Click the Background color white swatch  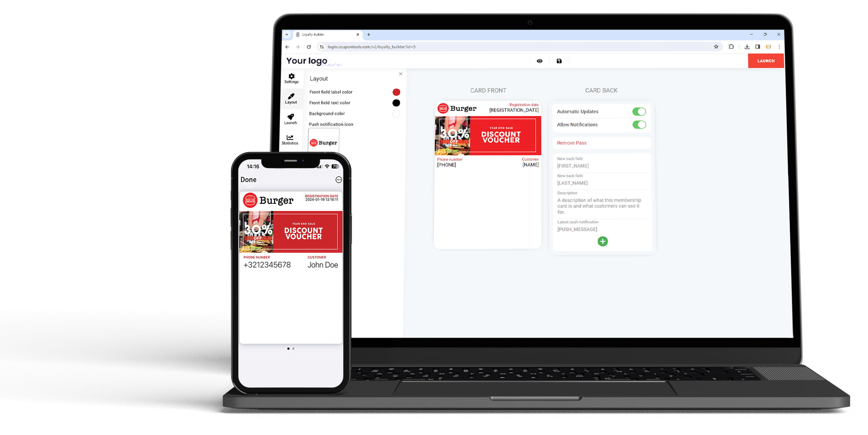[x=396, y=113]
